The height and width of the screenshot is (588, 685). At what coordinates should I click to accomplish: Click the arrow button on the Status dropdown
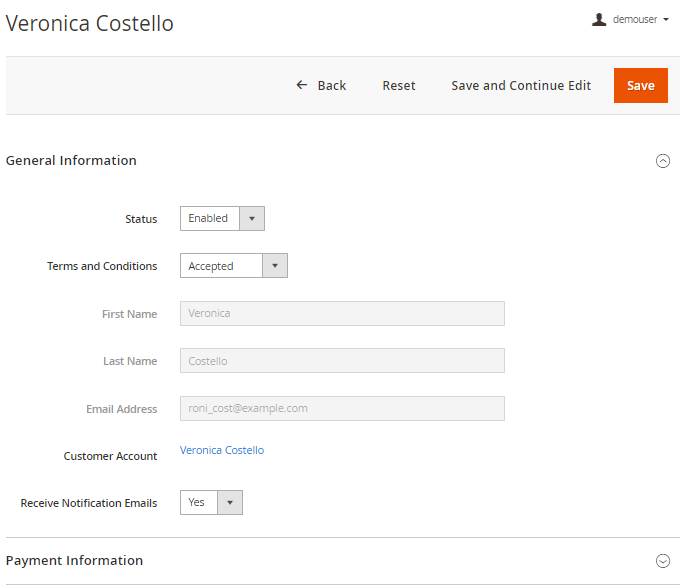click(252, 218)
